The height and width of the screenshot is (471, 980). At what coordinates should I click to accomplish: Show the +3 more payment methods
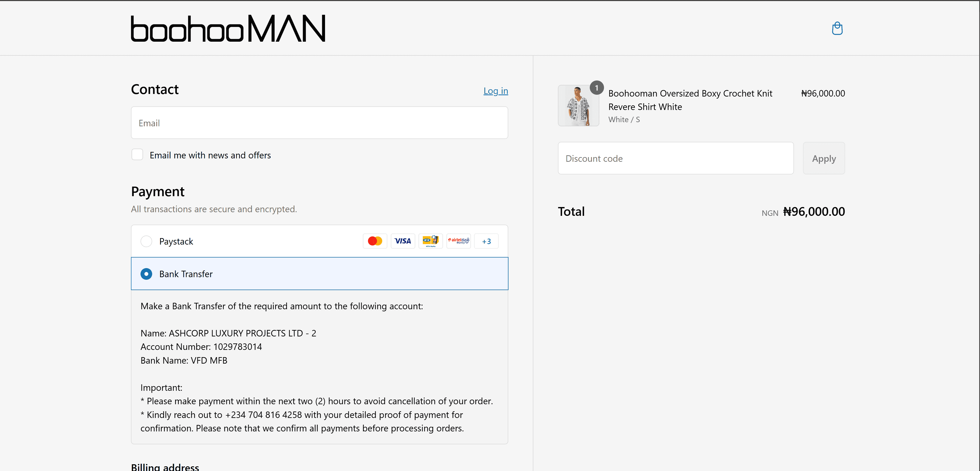[x=486, y=241]
